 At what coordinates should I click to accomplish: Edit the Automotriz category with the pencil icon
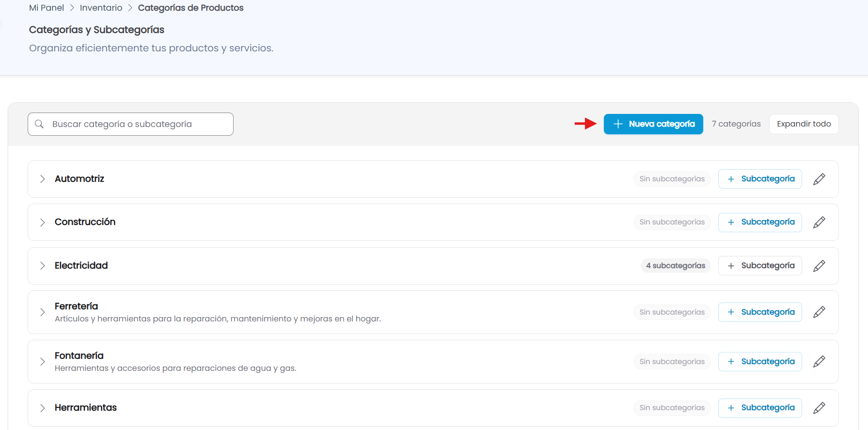(x=819, y=179)
